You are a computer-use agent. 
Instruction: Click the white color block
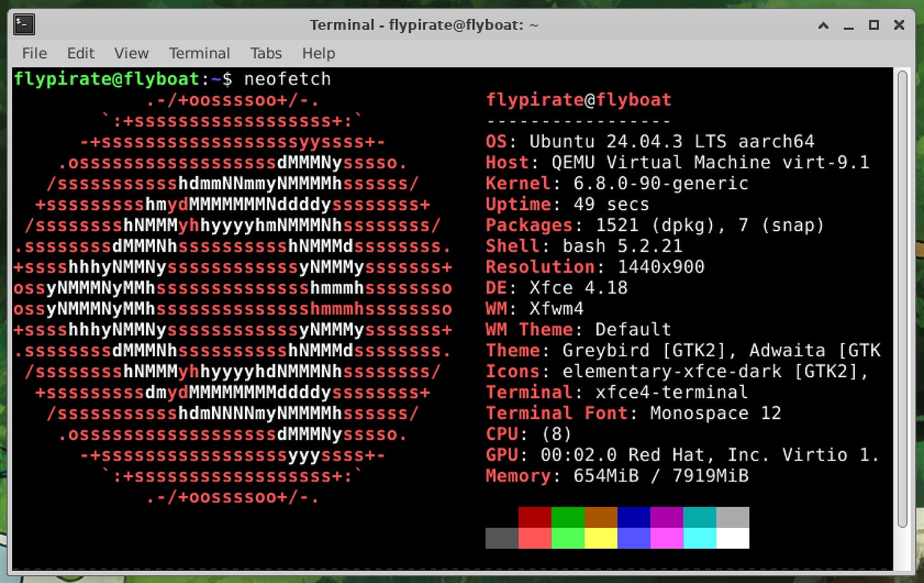pos(733,538)
